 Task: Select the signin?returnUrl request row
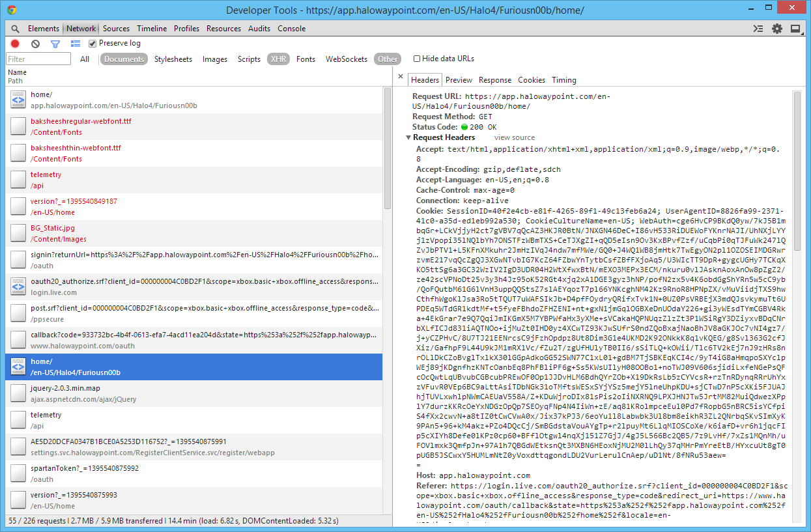tap(193, 260)
